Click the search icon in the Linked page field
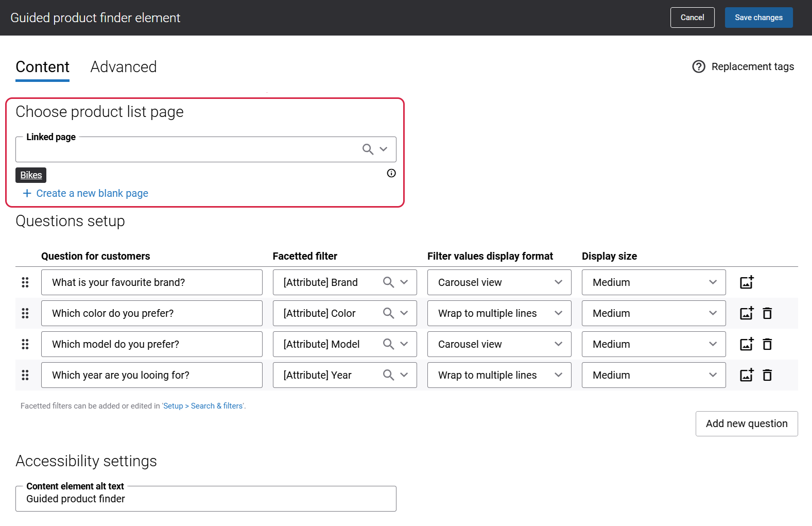 pyautogui.click(x=368, y=149)
